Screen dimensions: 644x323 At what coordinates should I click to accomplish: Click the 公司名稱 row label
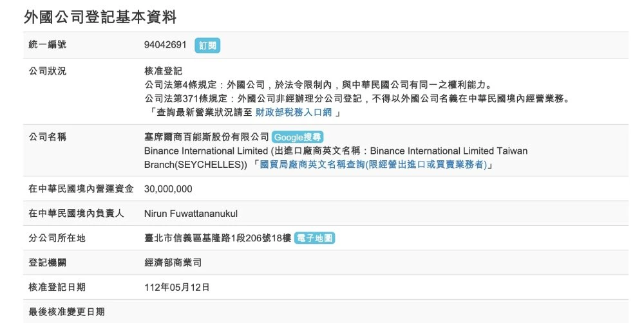pos(47,136)
